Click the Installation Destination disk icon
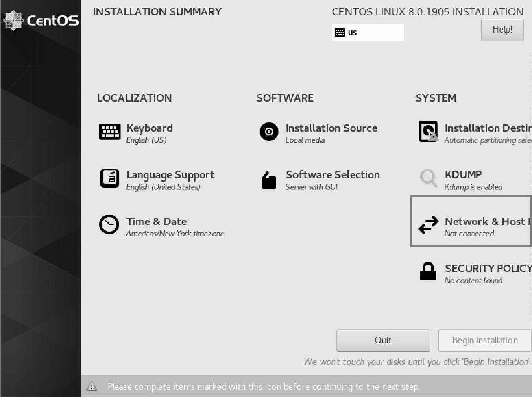 [429, 132]
